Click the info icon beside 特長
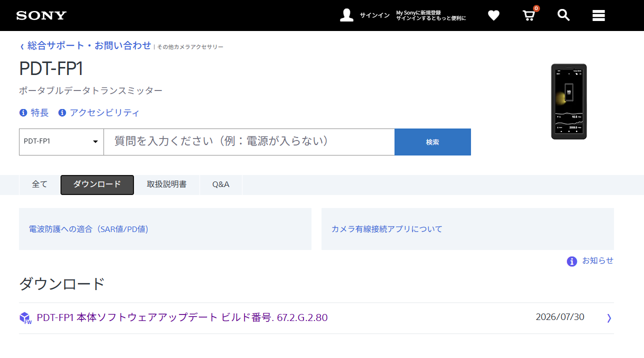This screenshot has width=644, height=358. tap(23, 112)
